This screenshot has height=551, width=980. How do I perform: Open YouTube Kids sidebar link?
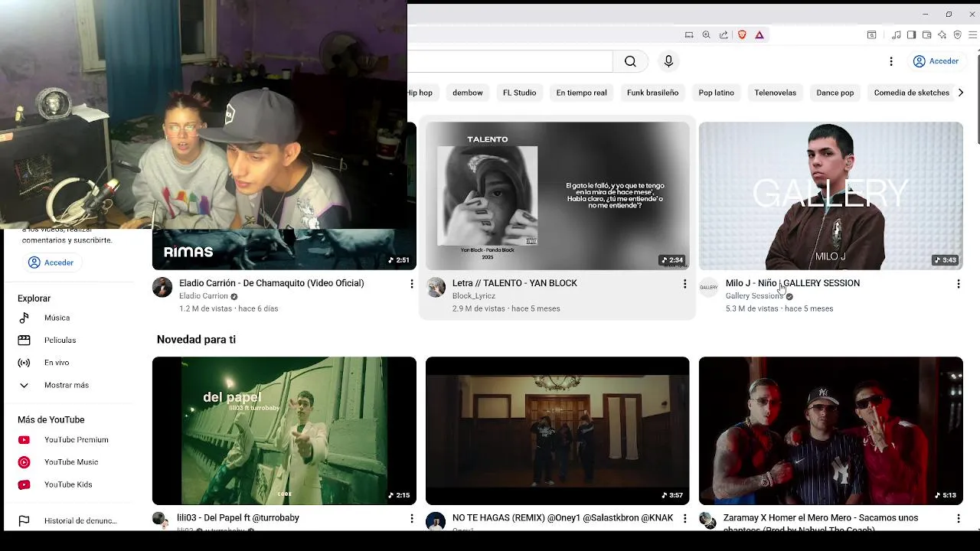[x=69, y=484]
